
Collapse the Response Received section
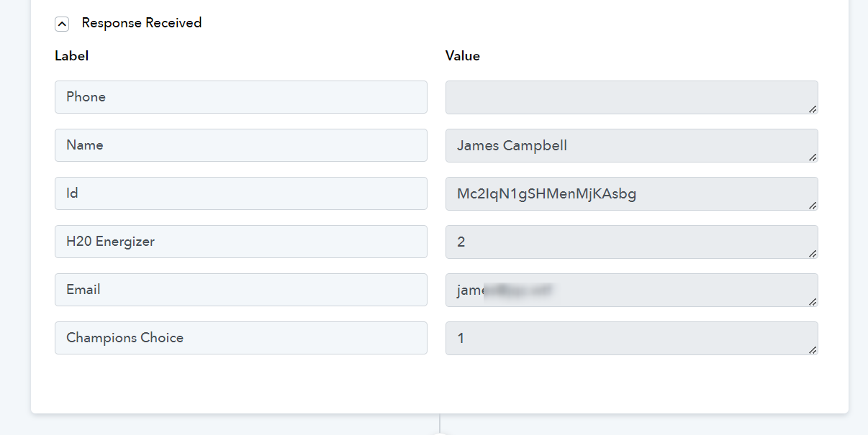(62, 24)
